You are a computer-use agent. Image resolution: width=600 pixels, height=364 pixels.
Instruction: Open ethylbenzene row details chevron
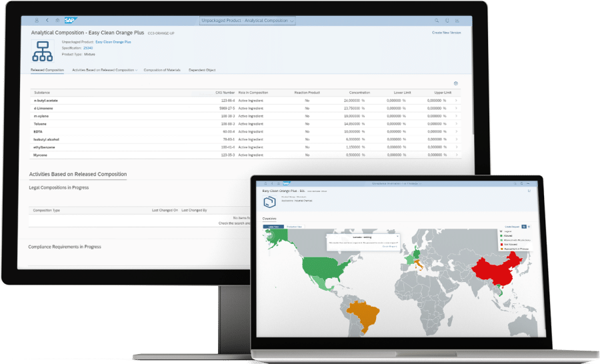(456, 147)
